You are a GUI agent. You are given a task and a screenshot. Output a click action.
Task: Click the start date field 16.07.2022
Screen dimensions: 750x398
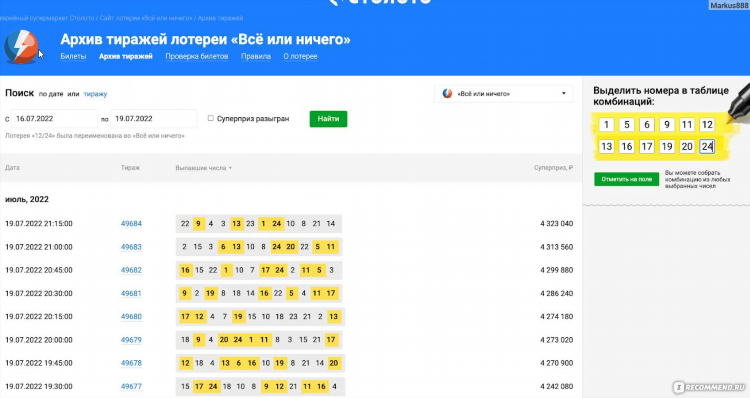55,119
